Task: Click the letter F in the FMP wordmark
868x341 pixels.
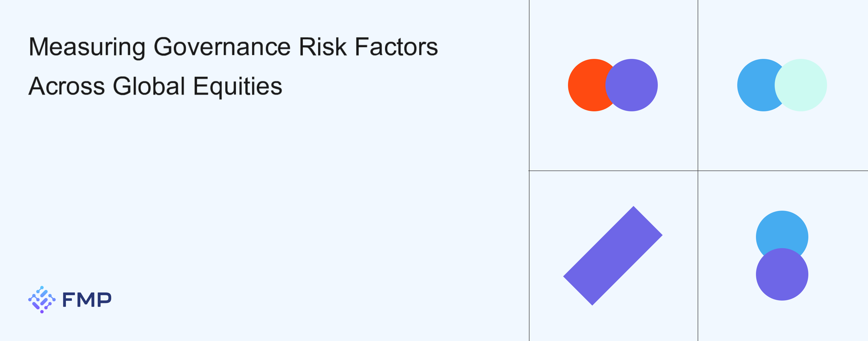Action: click(68, 300)
